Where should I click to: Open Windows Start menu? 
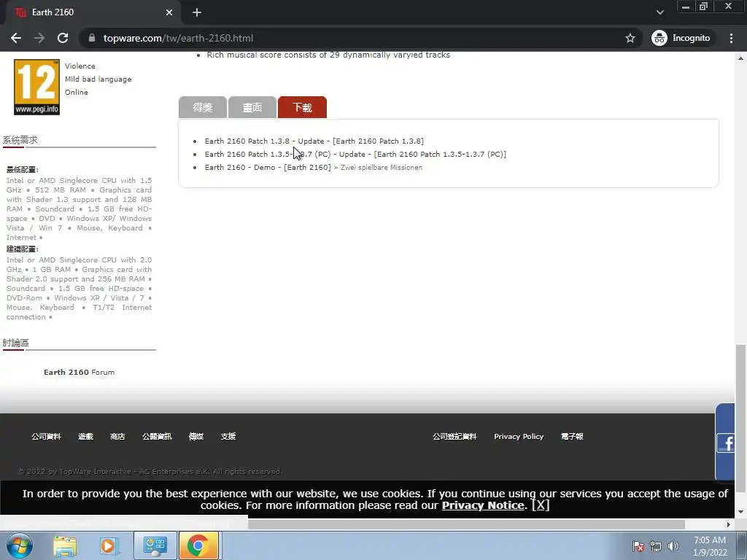click(x=19, y=545)
